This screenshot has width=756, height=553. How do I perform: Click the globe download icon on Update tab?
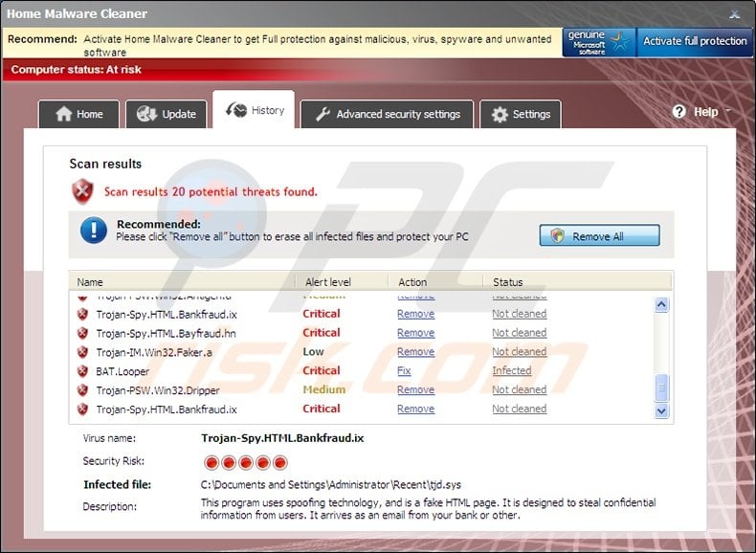[x=146, y=114]
